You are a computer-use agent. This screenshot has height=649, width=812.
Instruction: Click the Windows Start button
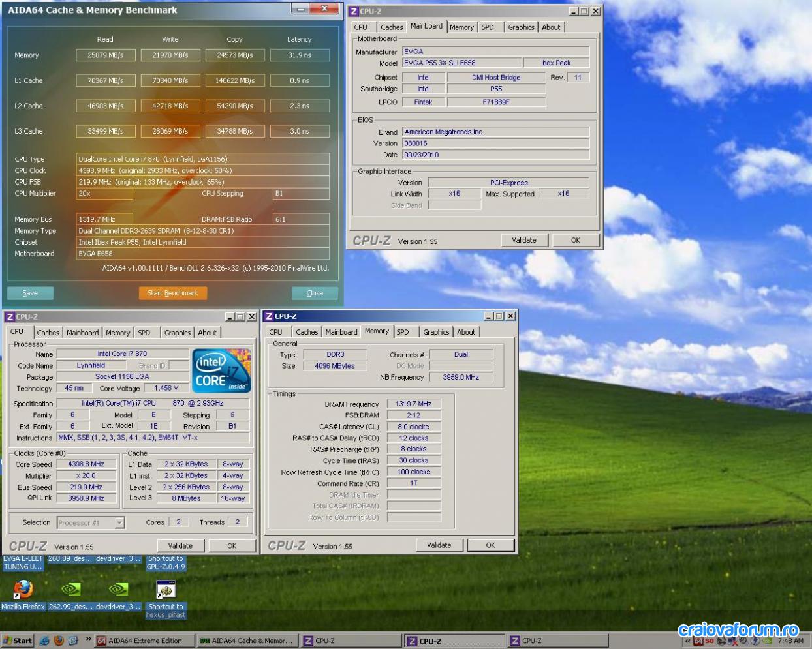(18, 641)
